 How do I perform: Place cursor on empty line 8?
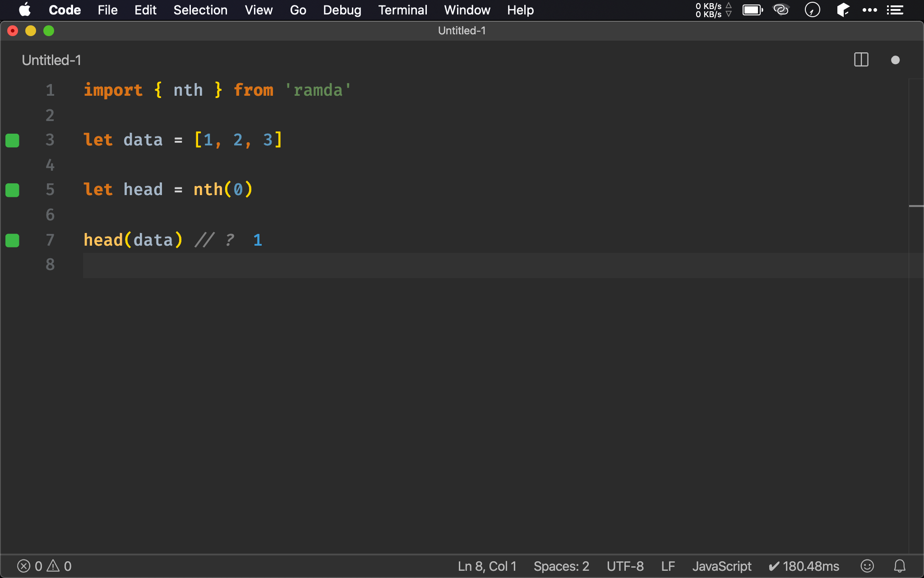495,265
